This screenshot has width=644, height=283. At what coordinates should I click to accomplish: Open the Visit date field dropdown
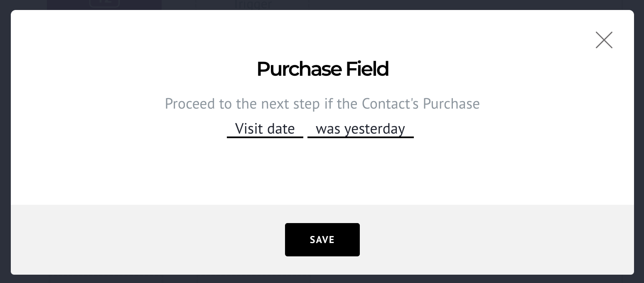pos(265,129)
